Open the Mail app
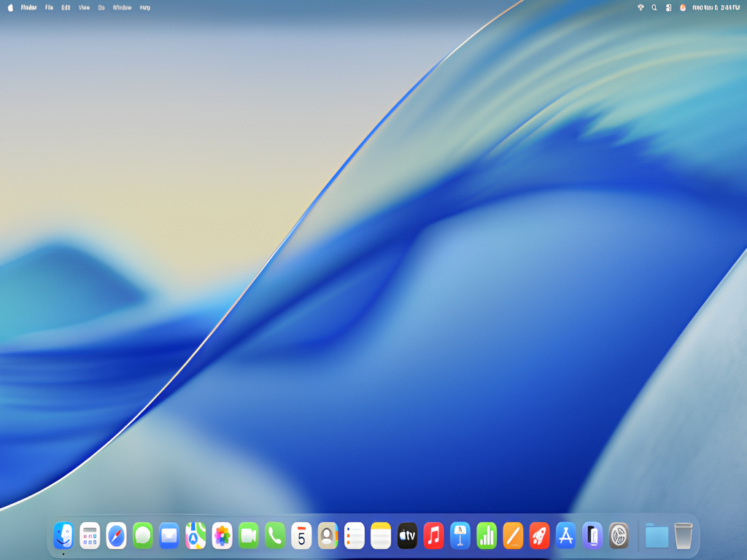Image resolution: width=747 pixels, height=560 pixels. click(169, 536)
